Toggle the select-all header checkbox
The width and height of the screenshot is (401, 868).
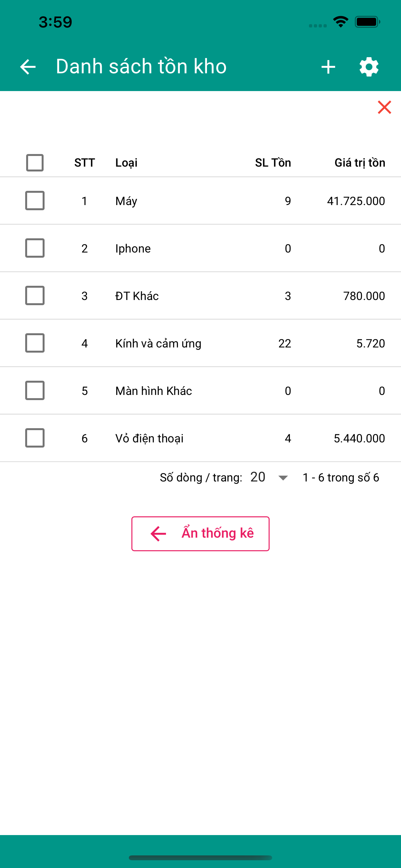(x=35, y=163)
